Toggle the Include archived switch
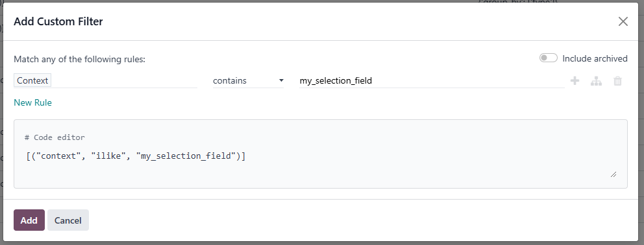Screen dimensions: 644x245 [549, 58]
